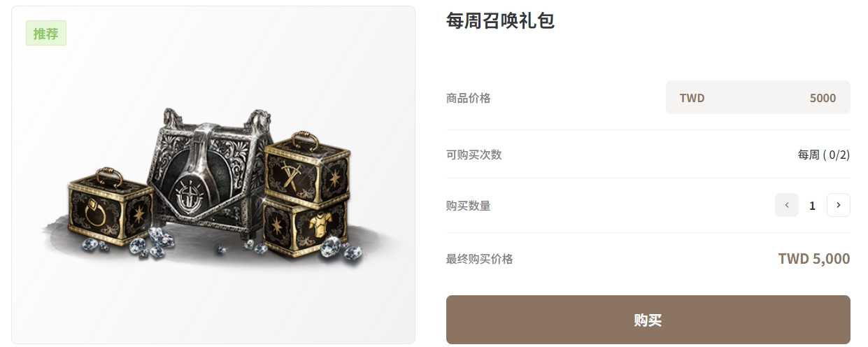Click diamonds pile beside the armor box
The height and width of the screenshot is (347, 868).
click(x=342, y=250)
